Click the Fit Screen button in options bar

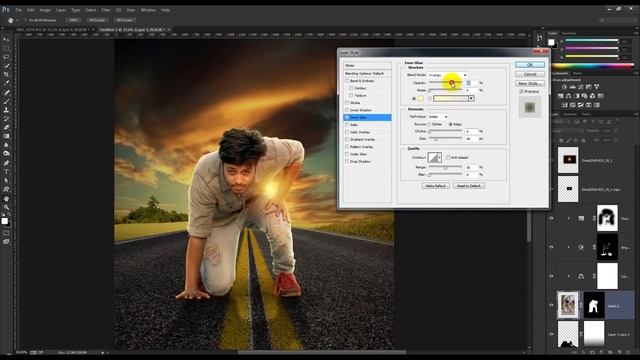coord(97,20)
